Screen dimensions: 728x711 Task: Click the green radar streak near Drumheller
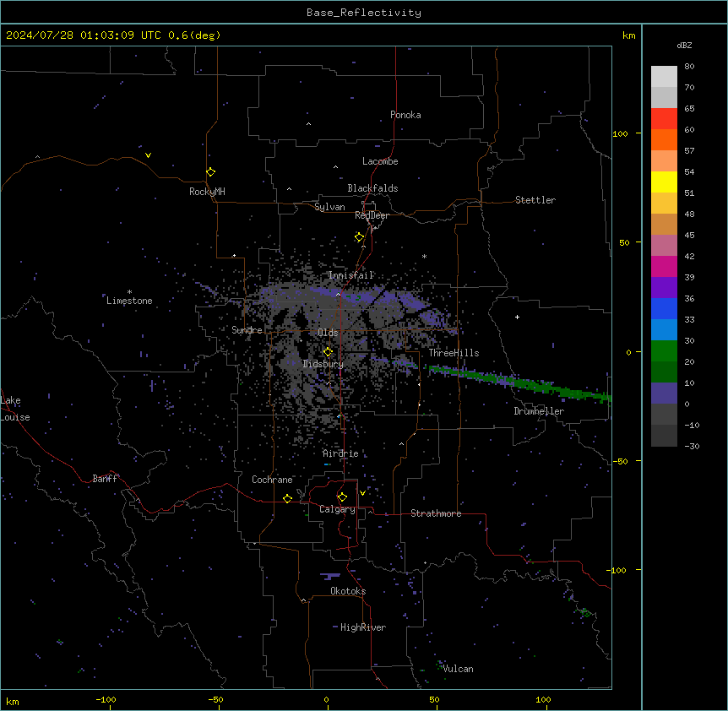519,383
